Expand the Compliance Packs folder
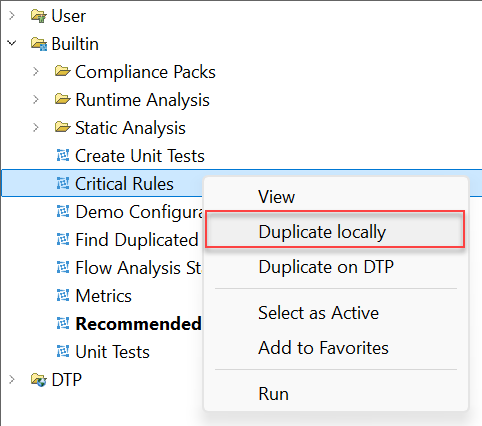Viewport: 482px width, 426px height. 36,71
